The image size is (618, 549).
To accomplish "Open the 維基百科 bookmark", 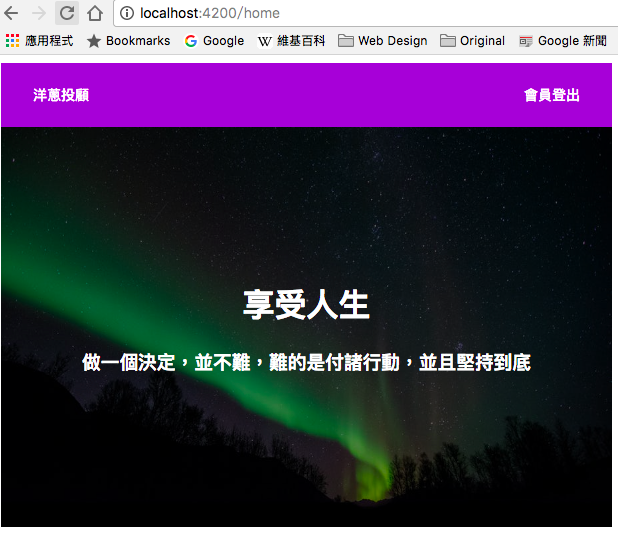I will [x=291, y=41].
